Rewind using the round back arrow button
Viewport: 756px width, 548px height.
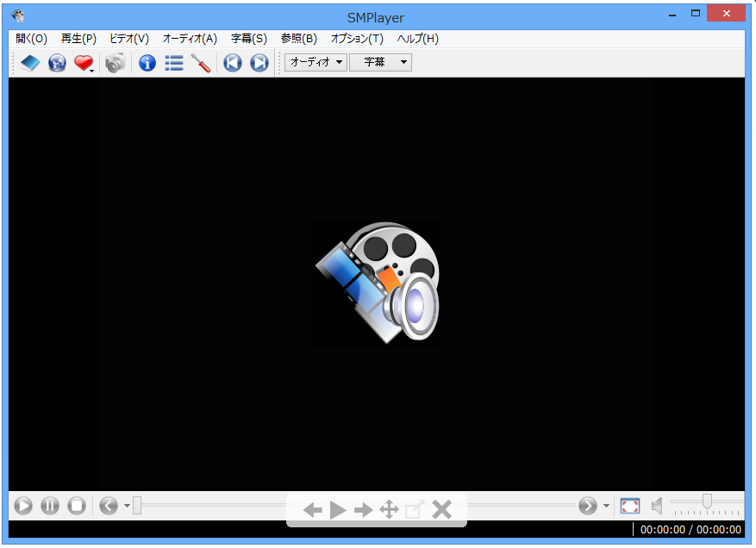point(109,506)
